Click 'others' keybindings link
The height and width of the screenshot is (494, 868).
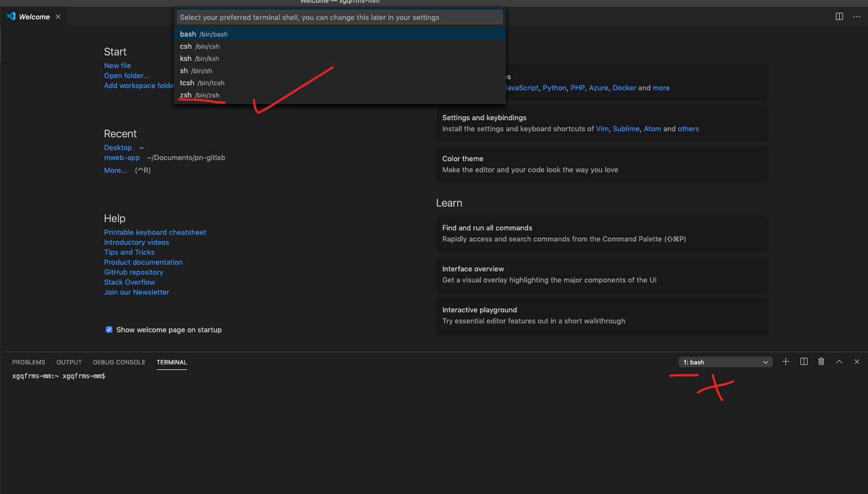[688, 128]
